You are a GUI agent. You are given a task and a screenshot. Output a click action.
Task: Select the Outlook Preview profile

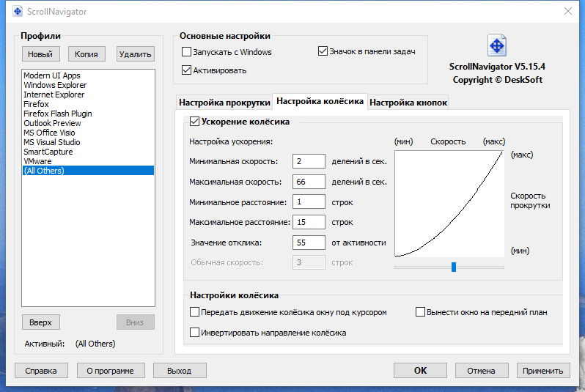click(88, 123)
